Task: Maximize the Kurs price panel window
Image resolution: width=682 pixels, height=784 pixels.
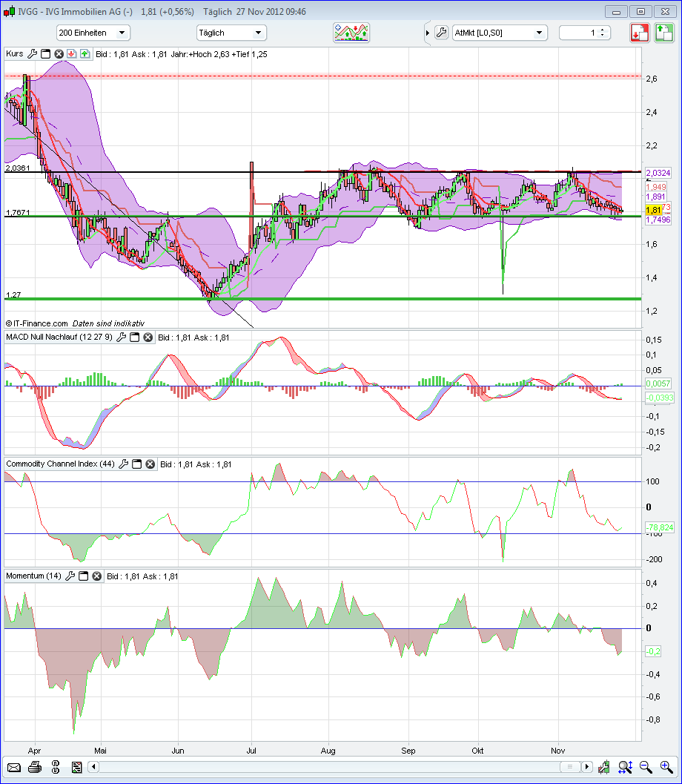Action: [45, 54]
